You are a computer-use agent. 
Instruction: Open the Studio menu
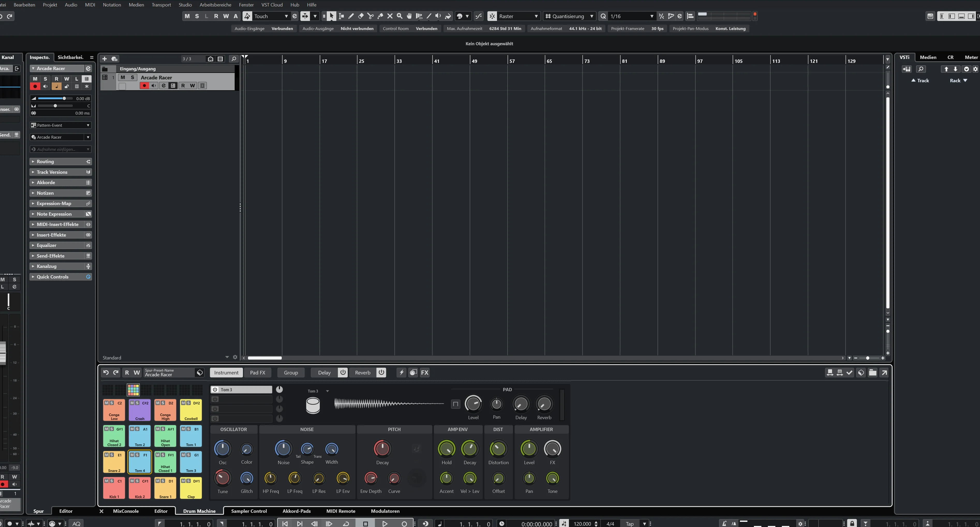(x=185, y=5)
